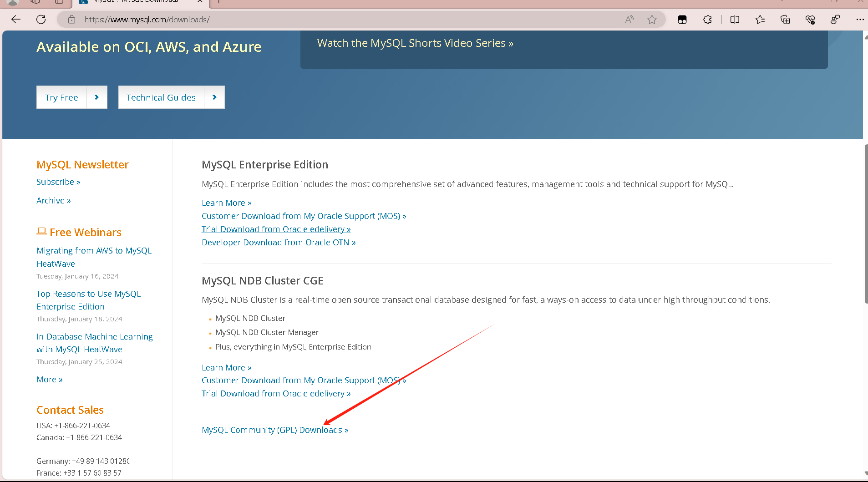The image size is (868, 482).
Task: Open Customer Download MOS link under Enterprise Edition
Action: (304, 216)
